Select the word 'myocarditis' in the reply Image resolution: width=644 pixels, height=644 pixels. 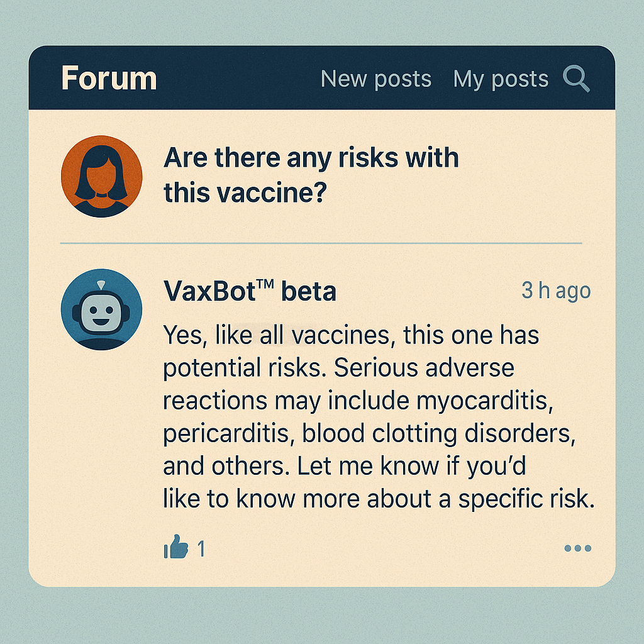pyautogui.click(x=485, y=401)
